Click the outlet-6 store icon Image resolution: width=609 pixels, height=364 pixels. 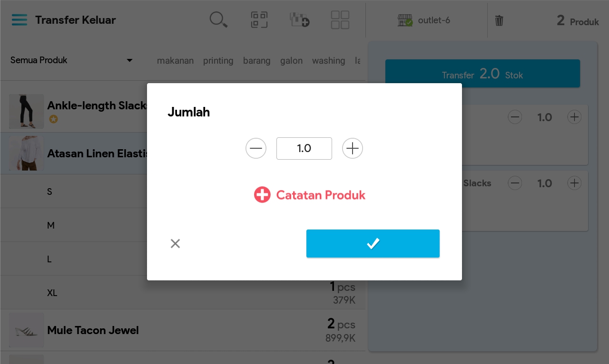405,20
